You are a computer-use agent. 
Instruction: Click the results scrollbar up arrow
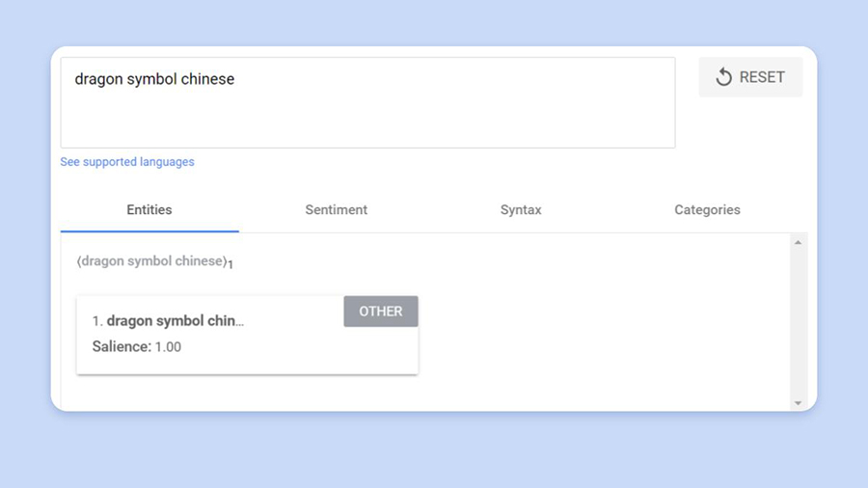point(798,242)
